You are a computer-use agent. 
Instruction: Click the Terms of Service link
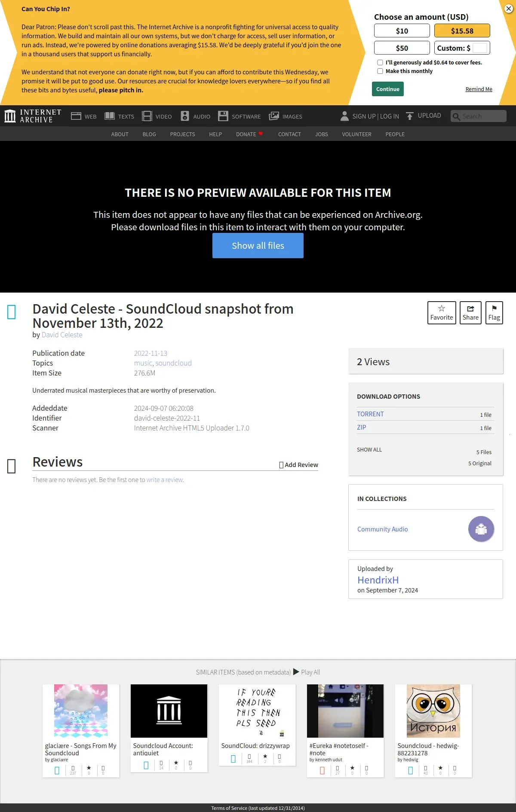[x=258, y=808]
